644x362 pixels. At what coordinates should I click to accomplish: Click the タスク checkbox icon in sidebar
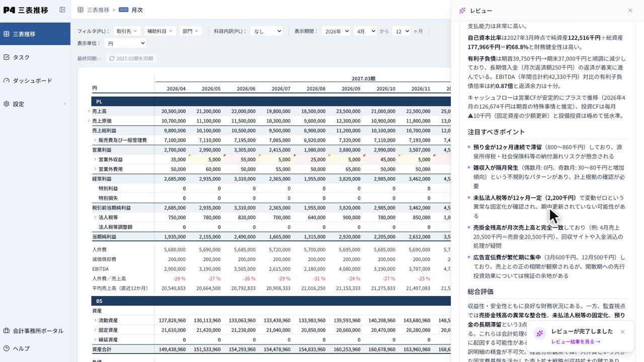[x=7, y=57]
